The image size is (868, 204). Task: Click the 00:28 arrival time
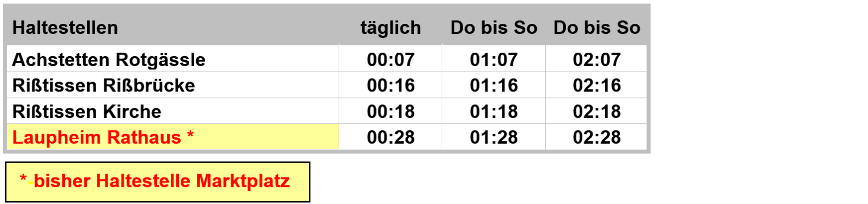391,137
